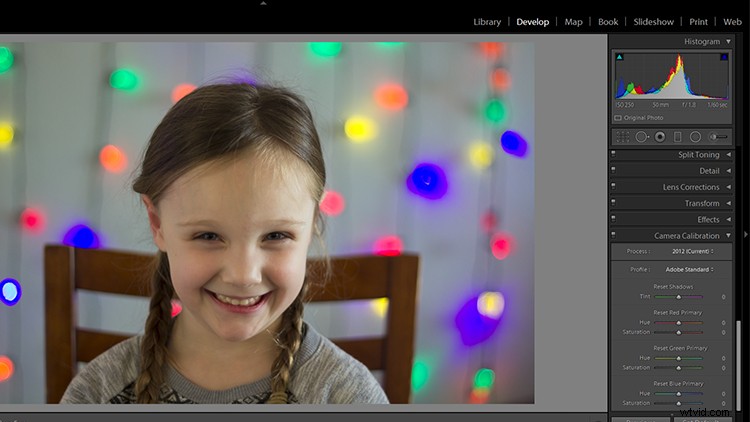750x422 pixels.
Task: Select the Adjustment Brush tool
Action: (718, 137)
